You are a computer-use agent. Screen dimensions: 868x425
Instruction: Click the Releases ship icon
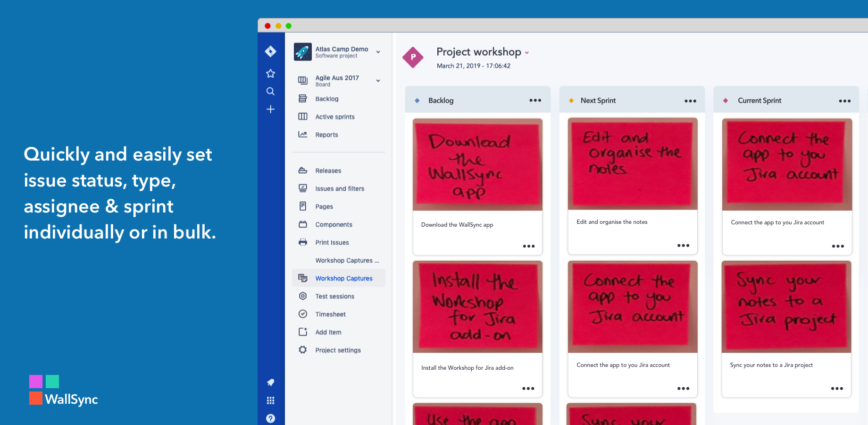click(303, 170)
